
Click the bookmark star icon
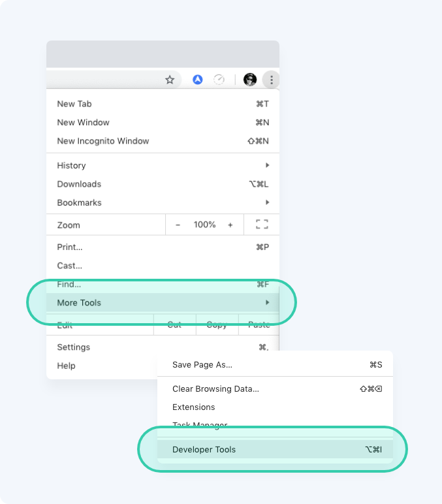point(170,80)
